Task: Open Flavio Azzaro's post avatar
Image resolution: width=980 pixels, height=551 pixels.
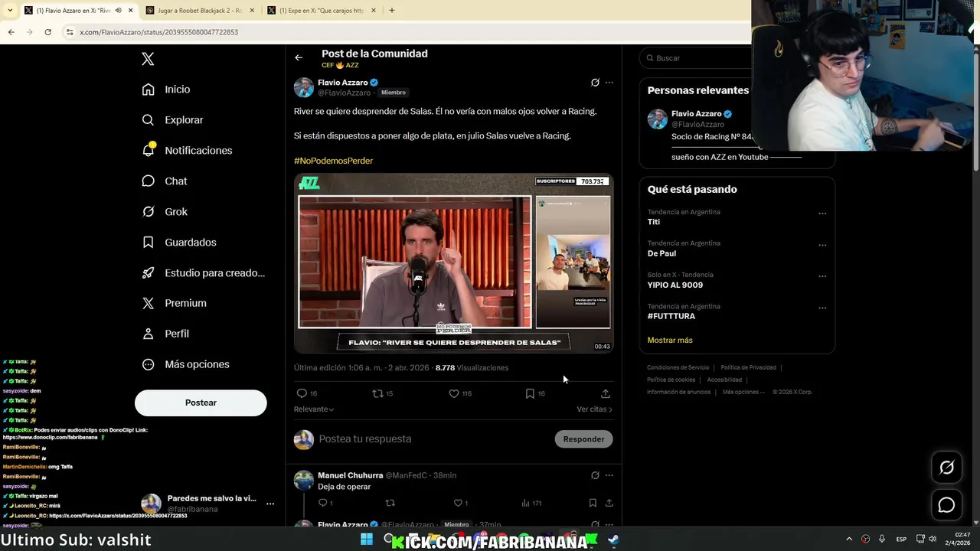Action: [304, 87]
